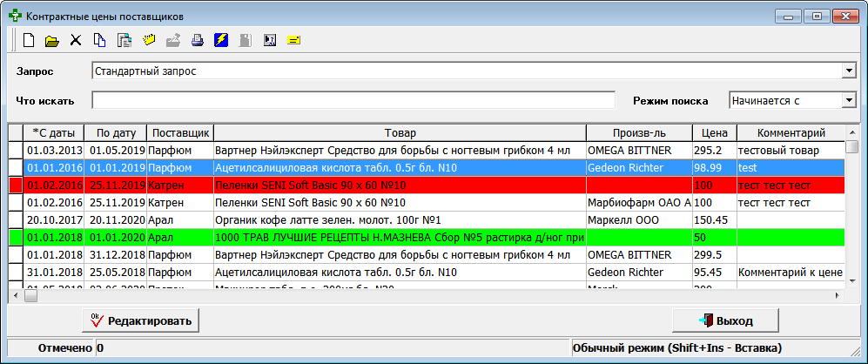
Task: Mark the selector cell of the 31.12.2018 end-date row
Action: pos(16,255)
